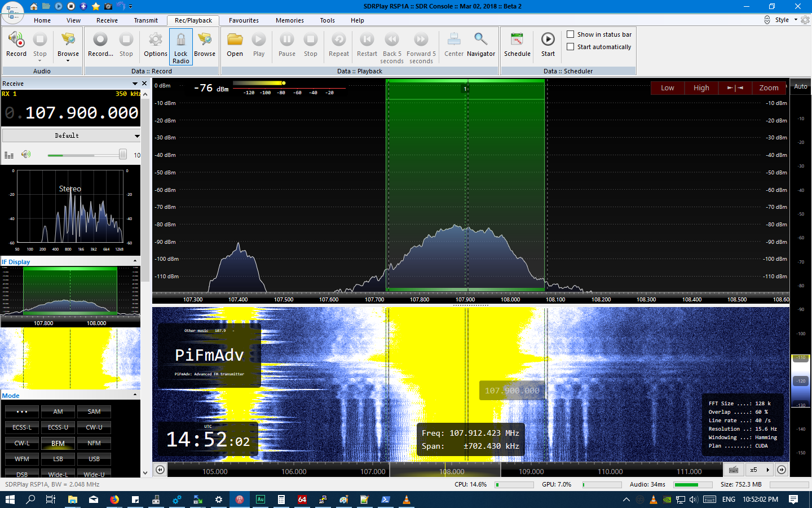812x508 pixels.
Task: Open VLC icon in Windows taskbar
Action: [406, 500]
